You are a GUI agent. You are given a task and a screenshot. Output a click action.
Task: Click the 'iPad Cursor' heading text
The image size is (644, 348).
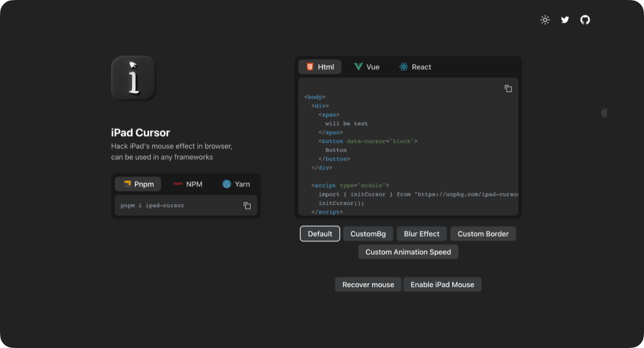point(141,133)
